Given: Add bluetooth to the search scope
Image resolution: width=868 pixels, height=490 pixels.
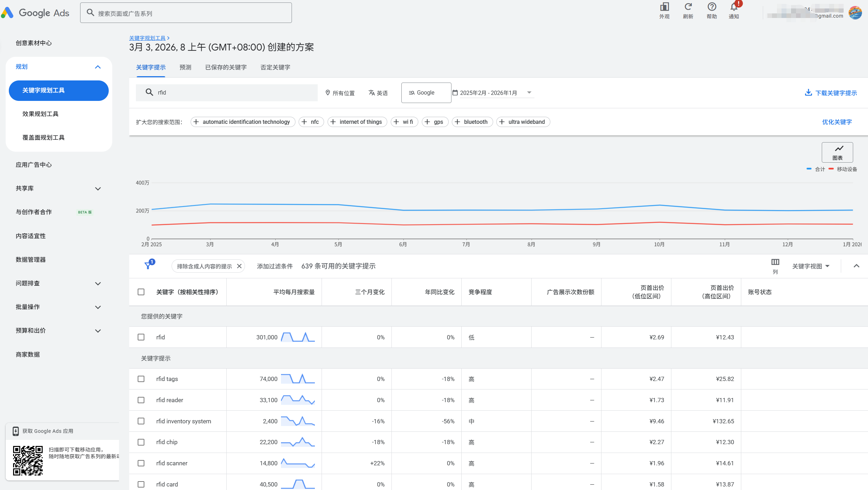Looking at the screenshot, I should pyautogui.click(x=472, y=122).
